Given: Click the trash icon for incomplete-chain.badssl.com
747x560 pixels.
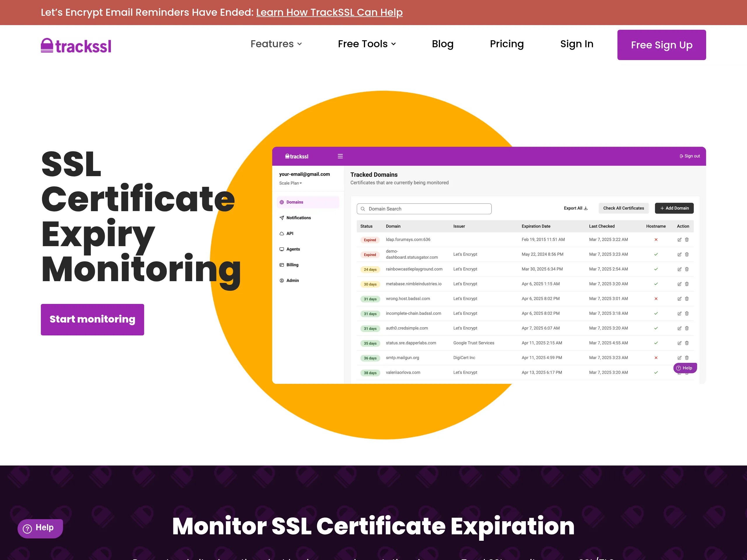Looking at the screenshot, I should pyautogui.click(x=687, y=314).
